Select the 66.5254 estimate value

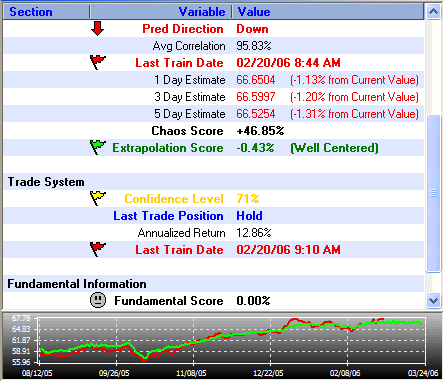pyautogui.click(x=256, y=114)
